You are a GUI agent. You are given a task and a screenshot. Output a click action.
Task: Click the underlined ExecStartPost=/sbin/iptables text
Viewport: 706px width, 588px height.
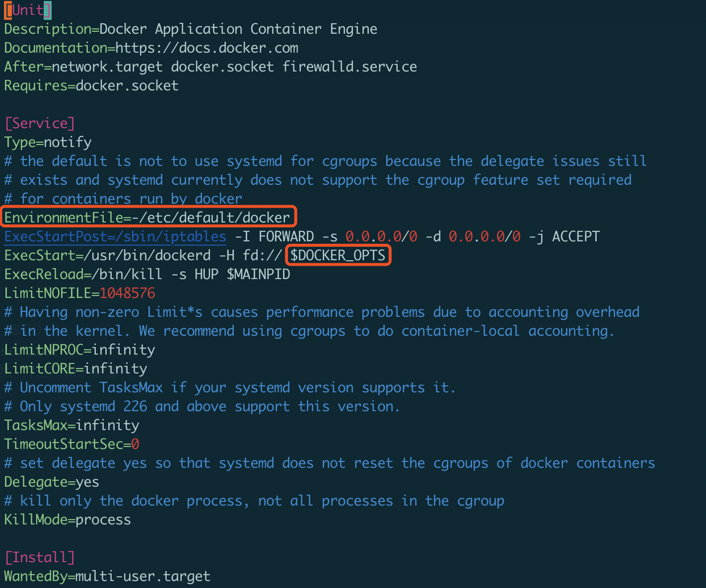tap(115, 236)
